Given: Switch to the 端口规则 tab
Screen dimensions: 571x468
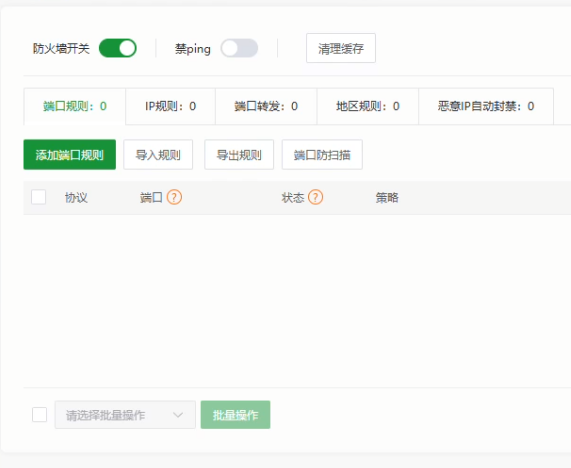Looking at the screenshot, I should pyautogui.click(x=75, y=106).
